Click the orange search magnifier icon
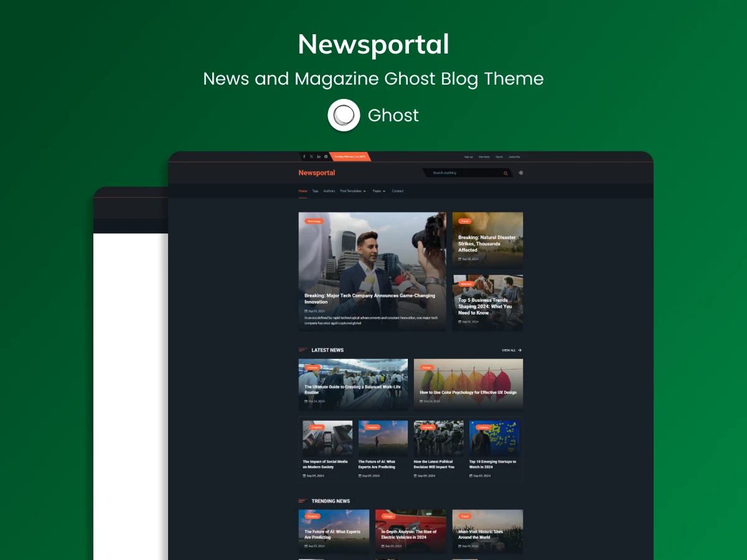The width and height of the screenshot is (747, 560). tap(505, 173)
